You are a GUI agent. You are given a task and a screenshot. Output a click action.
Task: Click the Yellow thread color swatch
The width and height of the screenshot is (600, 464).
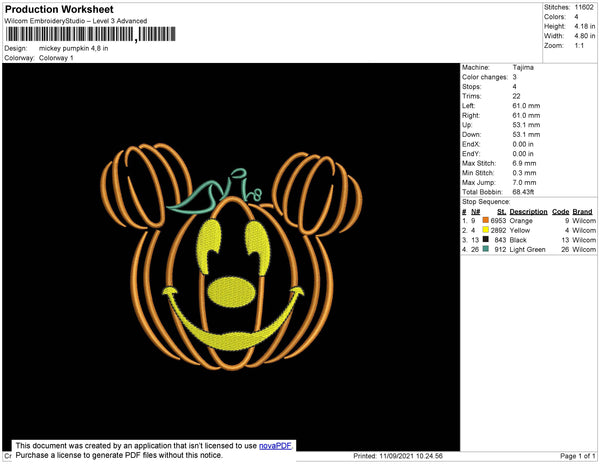(x=486, y=230)
